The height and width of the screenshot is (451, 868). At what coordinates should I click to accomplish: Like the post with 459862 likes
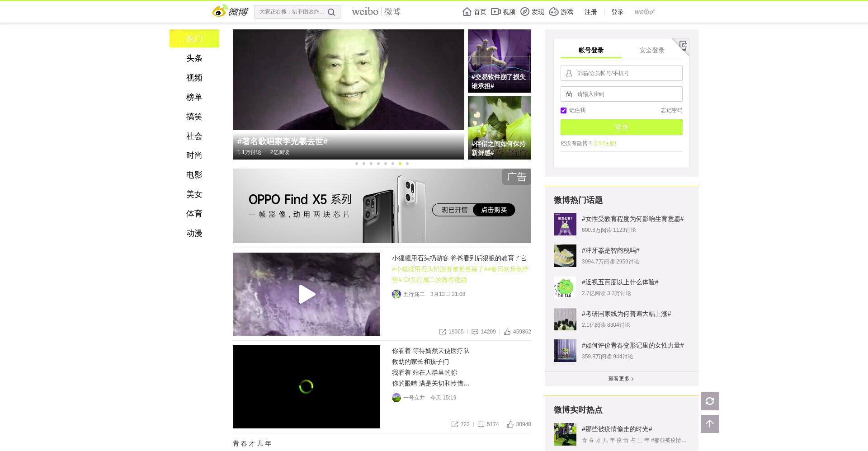coord(507,332)
